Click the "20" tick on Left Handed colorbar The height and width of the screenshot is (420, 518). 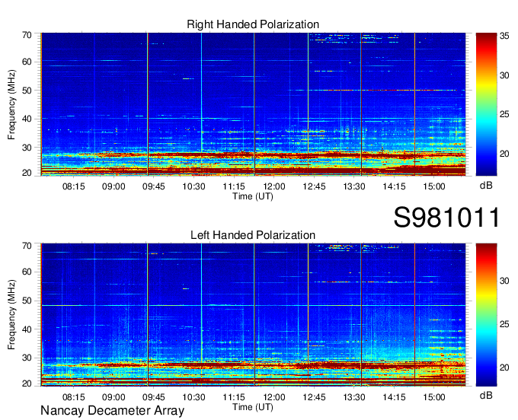click(x=504, y=367)
